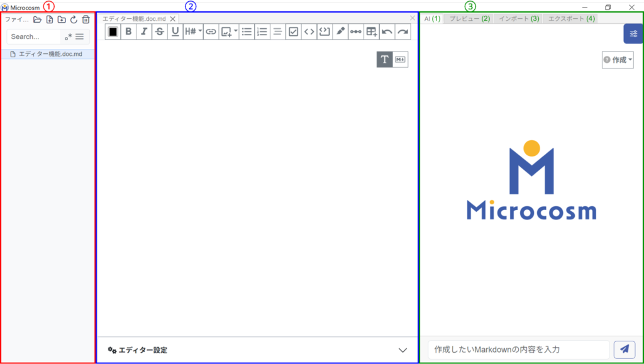
Task: Open the プレビュー (2) tab
Action: tap(469, 18)
